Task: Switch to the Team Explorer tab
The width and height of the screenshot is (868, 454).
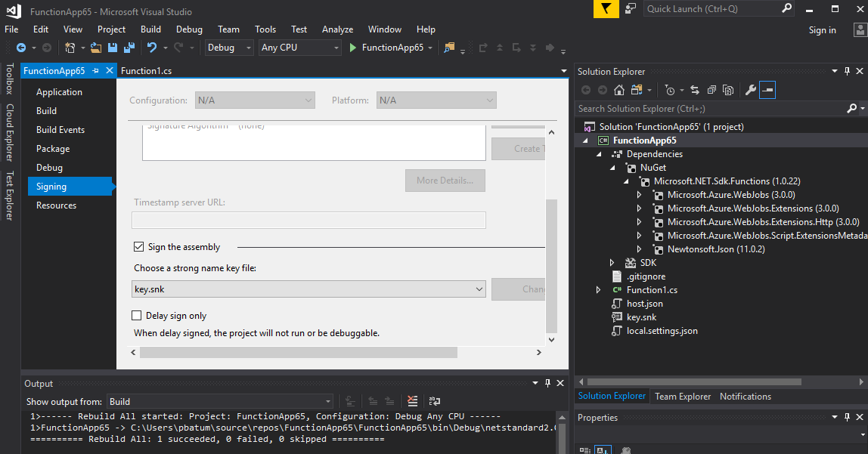Action: click(x=682, y=396)
